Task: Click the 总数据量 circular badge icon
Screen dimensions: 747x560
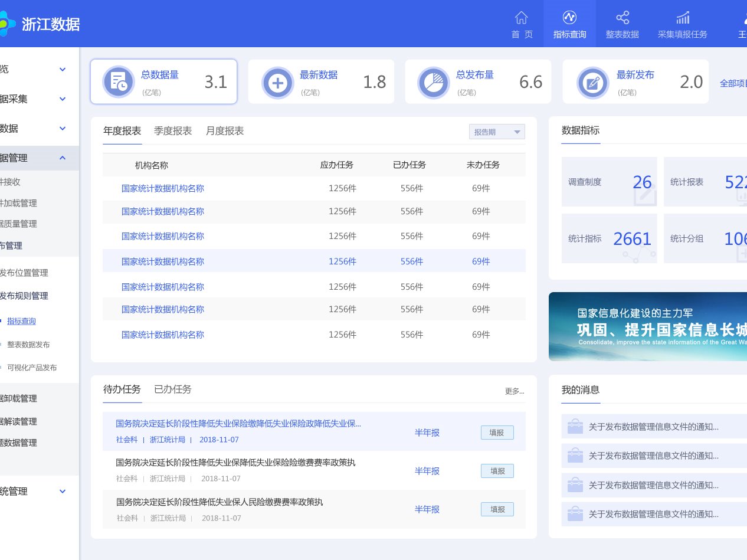Action: (118, 82)
